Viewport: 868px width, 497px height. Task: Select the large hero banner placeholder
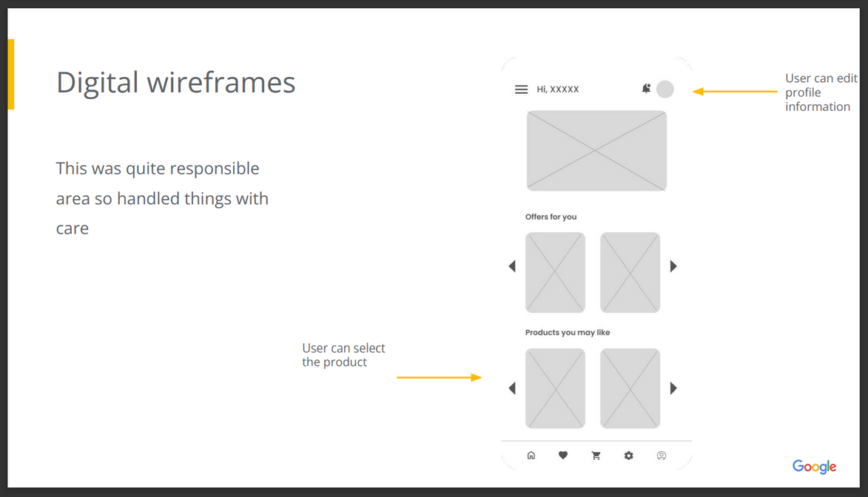pyautogui.click(x=596, y=151)
